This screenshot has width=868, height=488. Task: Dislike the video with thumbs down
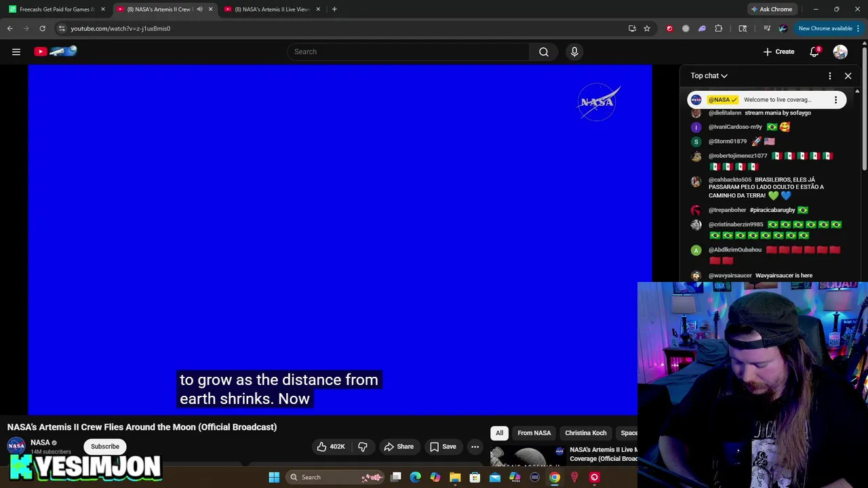point(363,447)
